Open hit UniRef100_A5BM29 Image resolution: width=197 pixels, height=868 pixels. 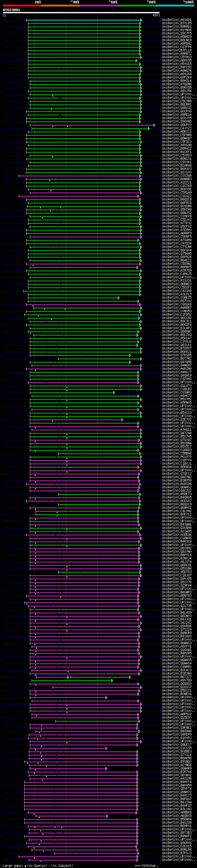[177, 37]
